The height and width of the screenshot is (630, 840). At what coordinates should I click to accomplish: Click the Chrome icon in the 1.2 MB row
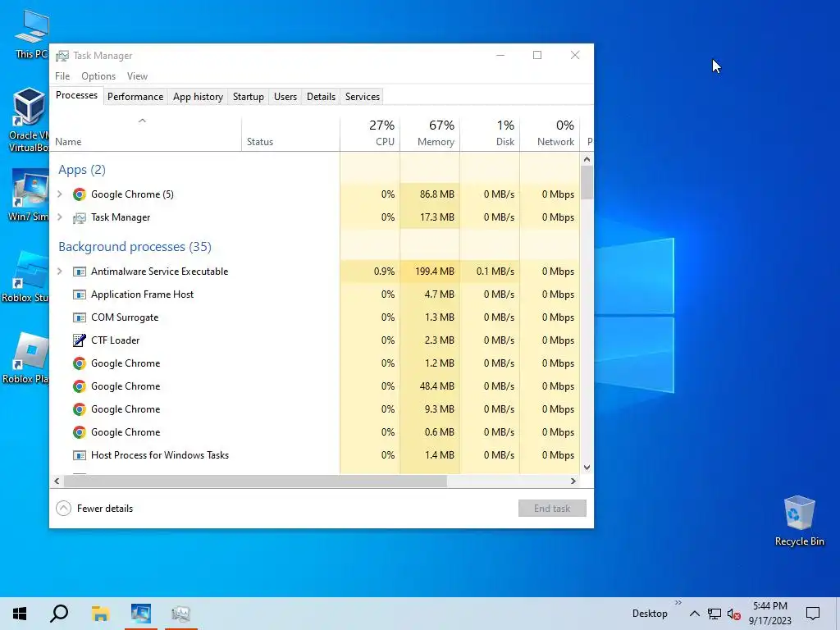click(x=80, y=363)
